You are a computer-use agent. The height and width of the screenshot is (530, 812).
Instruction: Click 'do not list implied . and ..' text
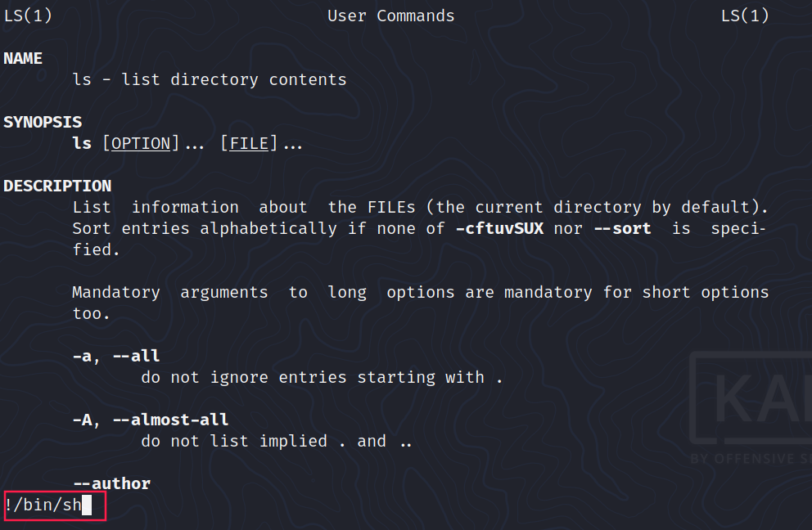click(x=277, y=442)
